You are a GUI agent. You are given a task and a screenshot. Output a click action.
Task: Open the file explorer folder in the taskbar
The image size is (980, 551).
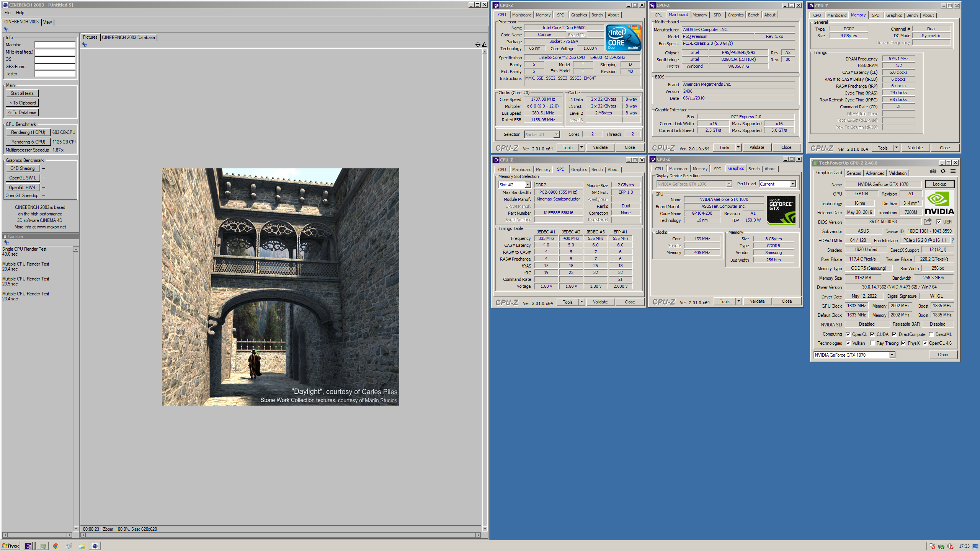click(82, 546)
